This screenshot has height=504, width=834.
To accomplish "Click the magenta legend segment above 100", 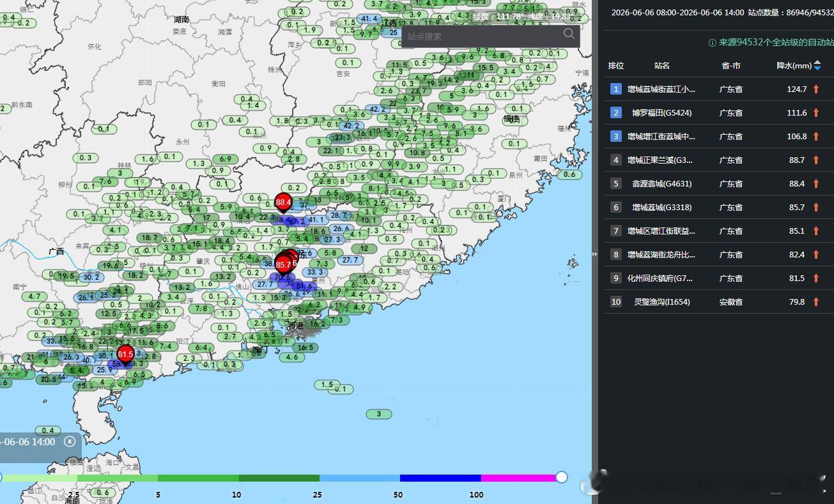I will [518, 478].
